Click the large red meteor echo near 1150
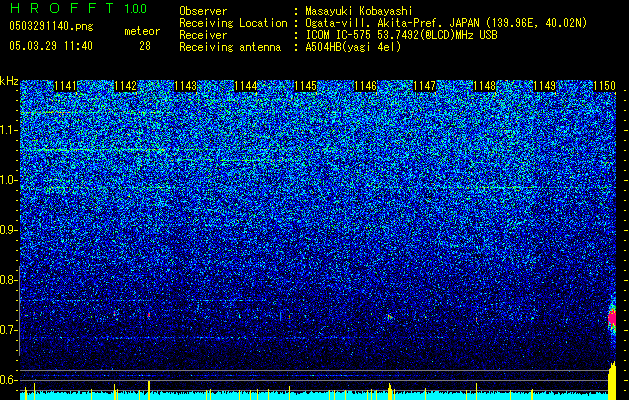629x400 pixels. coord(612,318)
